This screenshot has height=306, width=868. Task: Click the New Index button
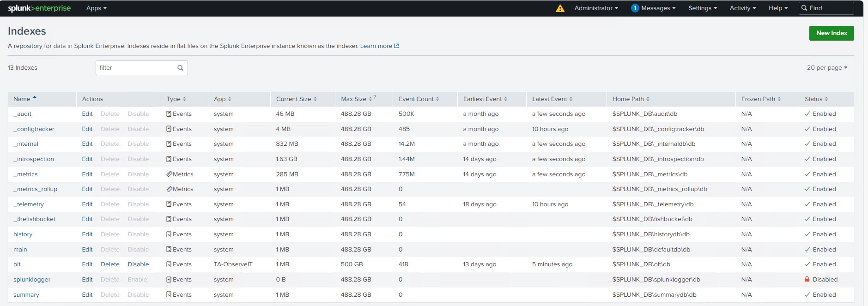tap(831, 33)
